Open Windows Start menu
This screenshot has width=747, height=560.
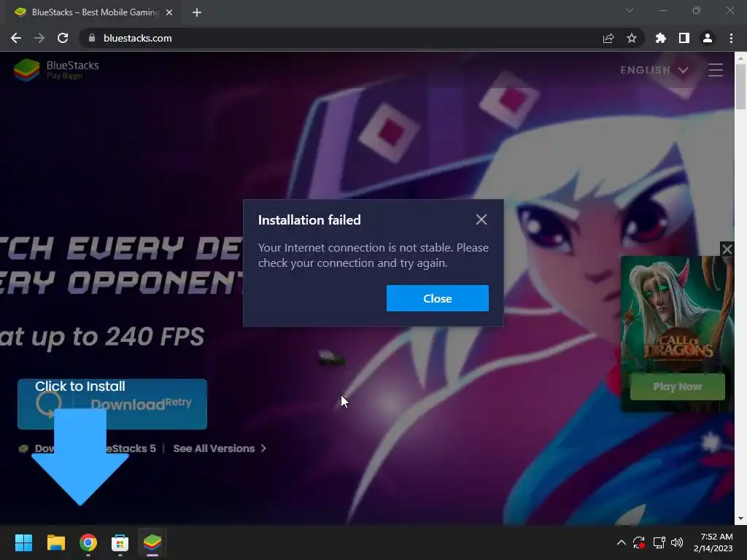23,542
